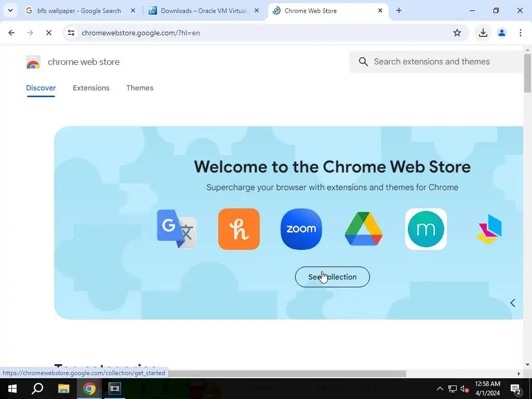Click the vertical scrollbar down arrow

(527, 365)
